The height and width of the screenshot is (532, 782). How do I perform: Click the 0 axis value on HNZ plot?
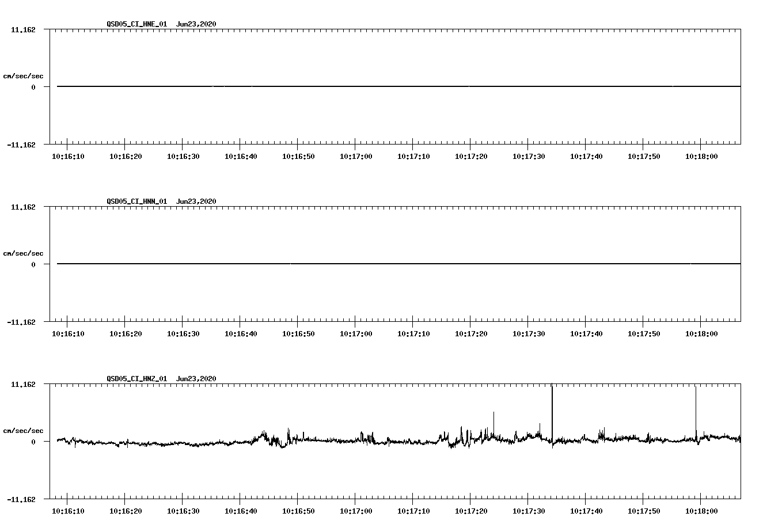pyautogui.click(x=33, y=442)
